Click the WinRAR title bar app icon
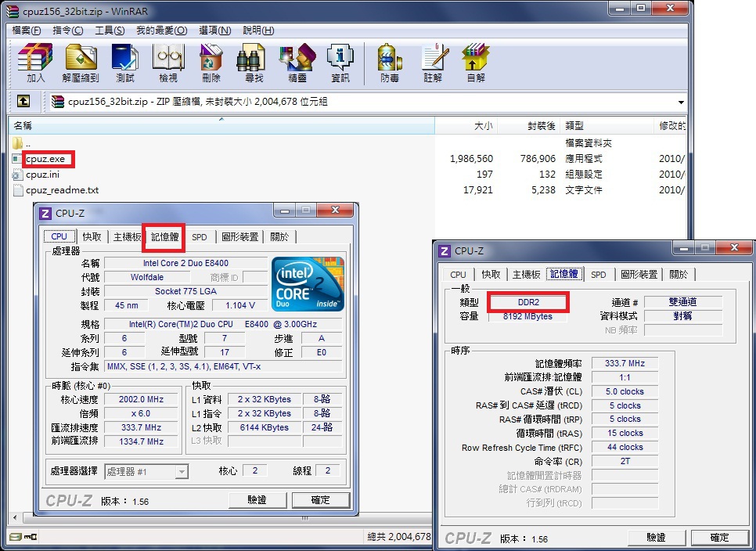Image resolution: width=756 pixels, height=551 pixels. [13, 11]
